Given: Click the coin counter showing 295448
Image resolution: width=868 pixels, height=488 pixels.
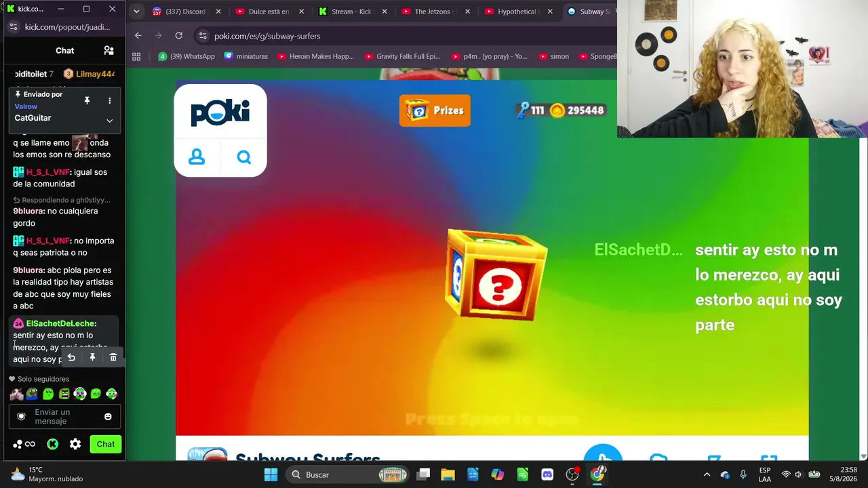Looking at the screenshot, I should coord(577,110).
